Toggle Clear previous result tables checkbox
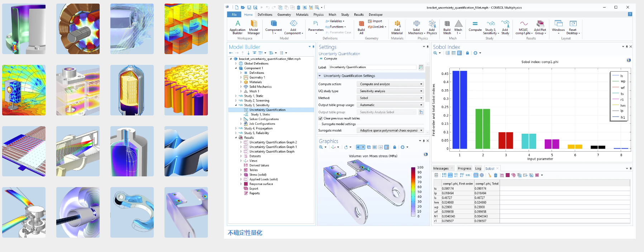This screenshot has height=252, width=644. 320,118
